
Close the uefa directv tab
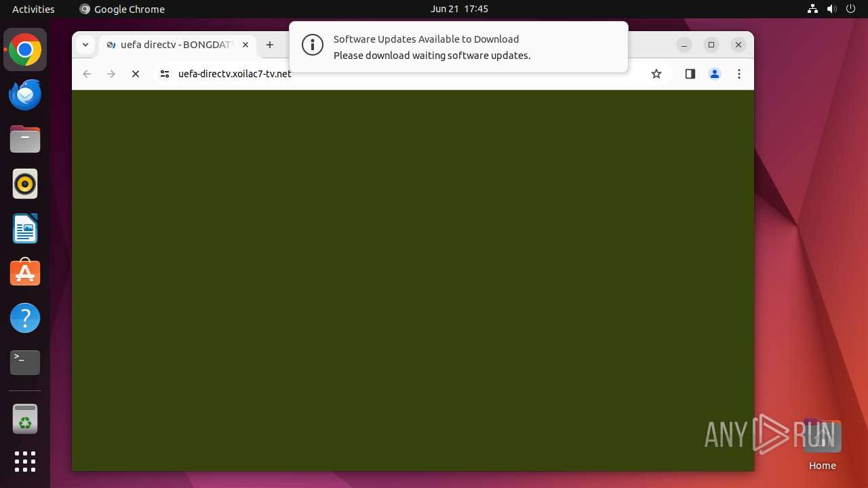click(245, 45)
